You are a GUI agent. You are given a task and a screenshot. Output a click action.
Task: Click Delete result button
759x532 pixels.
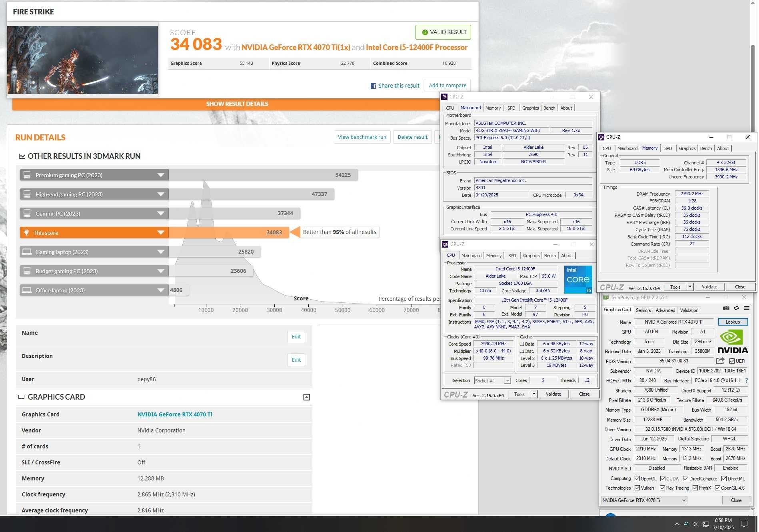coord(412,137)
